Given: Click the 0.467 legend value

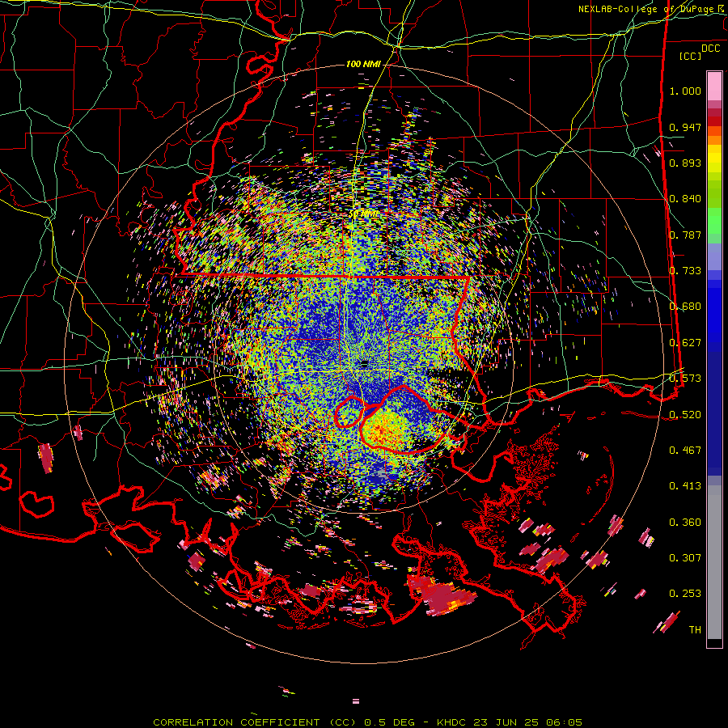Looking at the screenshot, I should point(685,451).
